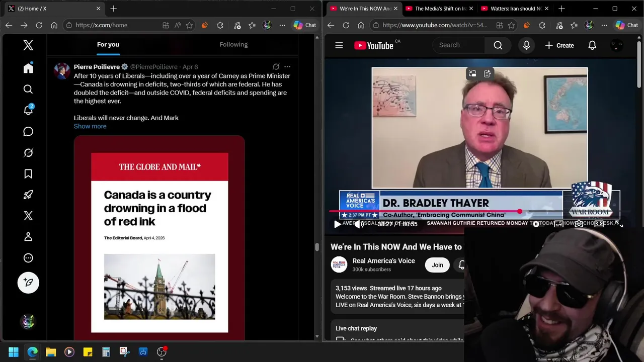Open Microsoft Edge from taskbar
Viewport: 644px width, 362px height.
click(x=32, y=352)
